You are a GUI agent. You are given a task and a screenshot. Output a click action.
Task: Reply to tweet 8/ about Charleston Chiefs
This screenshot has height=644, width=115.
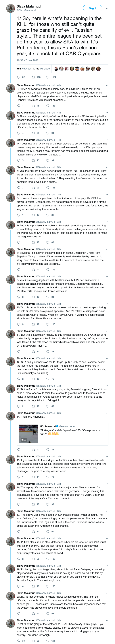point(19,269)
